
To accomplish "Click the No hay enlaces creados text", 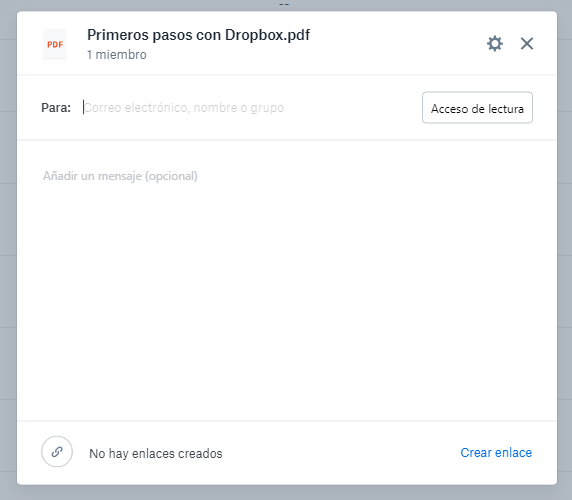I will click(x=156, y=453).
